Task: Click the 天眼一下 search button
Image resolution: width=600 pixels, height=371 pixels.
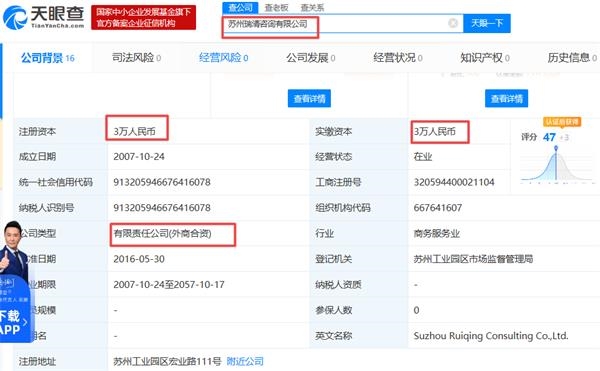Action: click(487, 23)
